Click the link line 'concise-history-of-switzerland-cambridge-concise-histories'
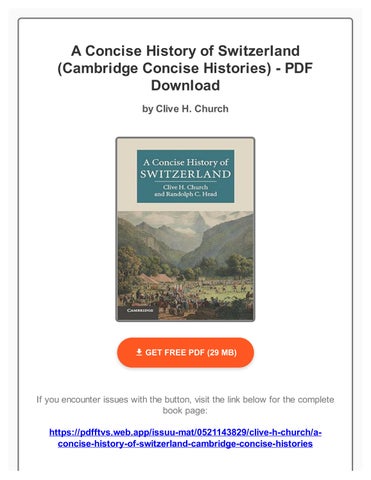The width and height of the screenshot is (371, 480). tap(185, 444)
